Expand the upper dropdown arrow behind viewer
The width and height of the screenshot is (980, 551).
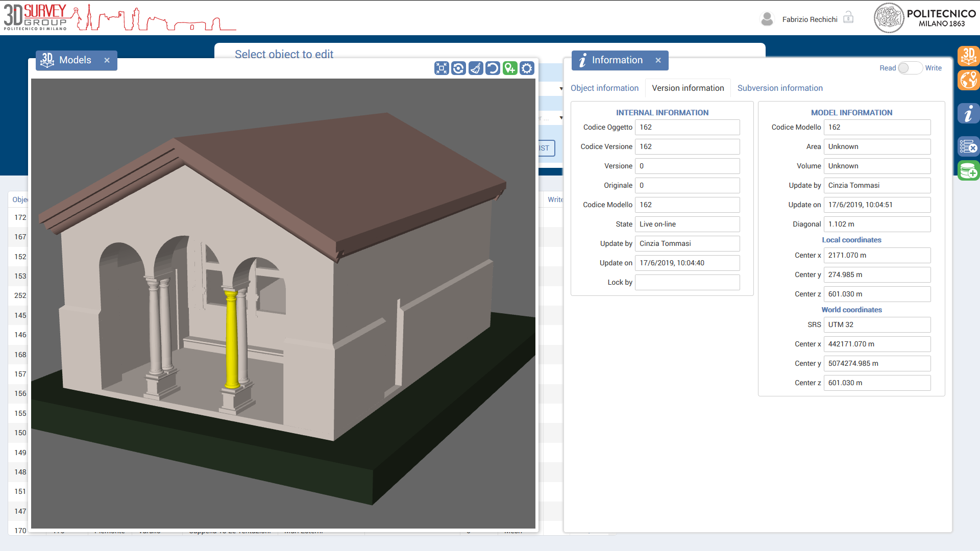pos(561,89)
